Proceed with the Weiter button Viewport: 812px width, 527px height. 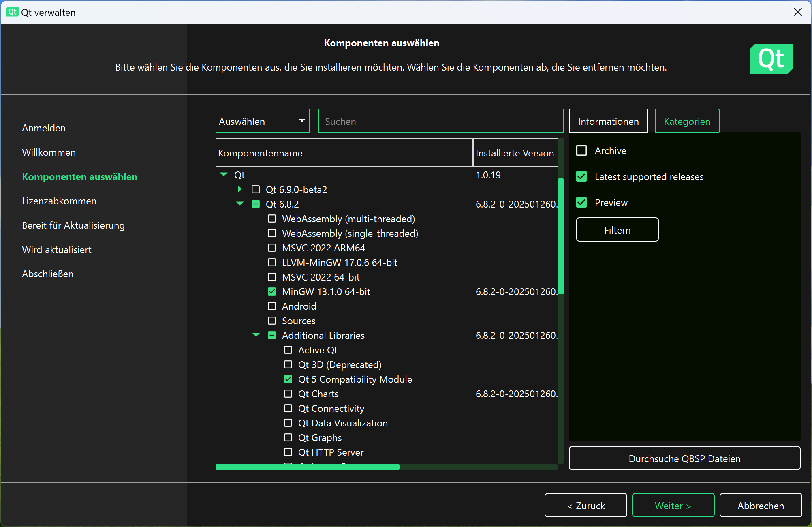click(673, 506)
